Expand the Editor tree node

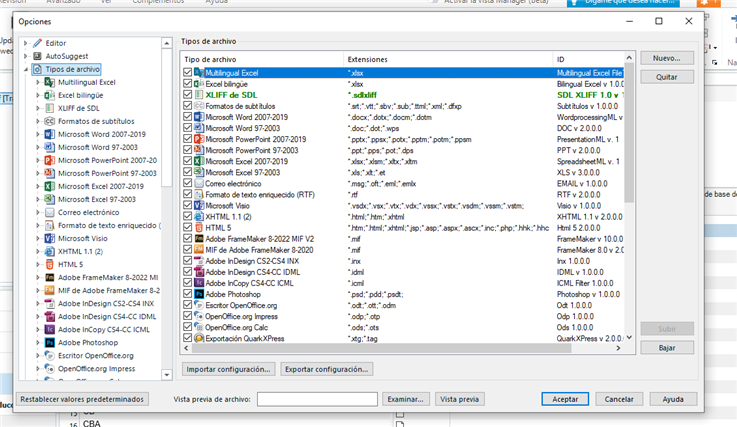tap(26, 43)
